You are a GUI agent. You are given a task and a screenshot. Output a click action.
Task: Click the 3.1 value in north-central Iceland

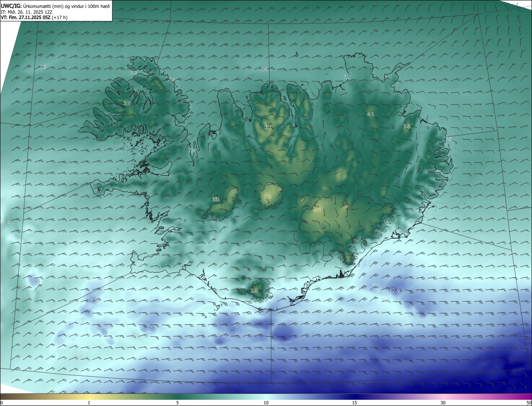(268, 127)
